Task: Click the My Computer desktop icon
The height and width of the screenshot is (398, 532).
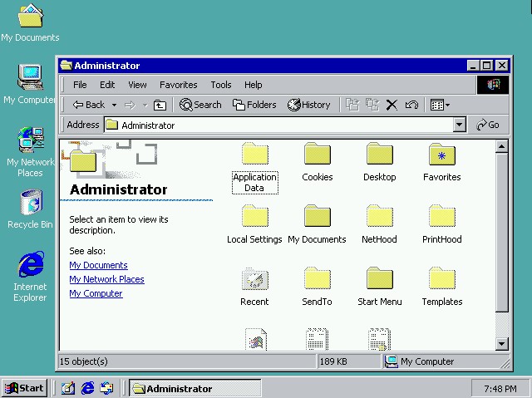Action: click(x=30, y=84)
